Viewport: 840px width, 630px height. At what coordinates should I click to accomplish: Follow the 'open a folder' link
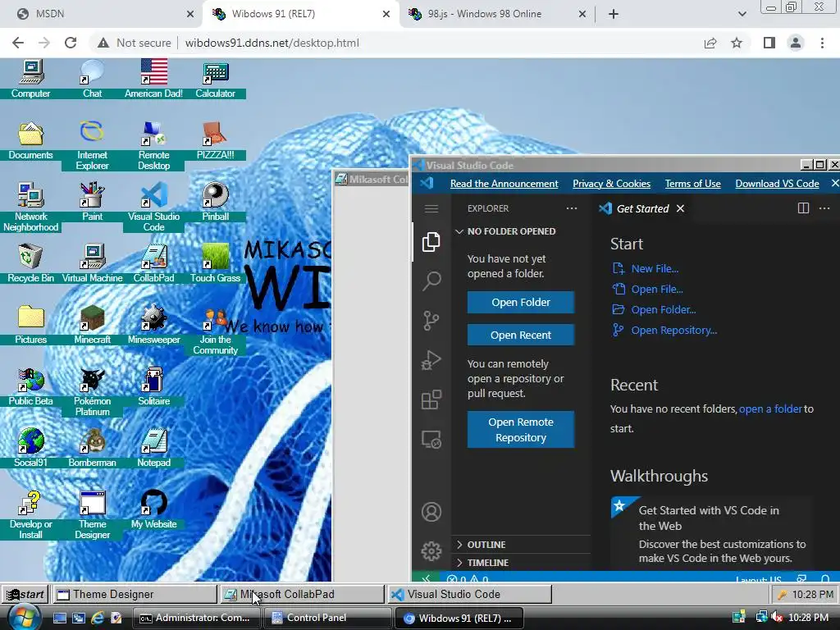pyautogui.click(x=770, y=409)
